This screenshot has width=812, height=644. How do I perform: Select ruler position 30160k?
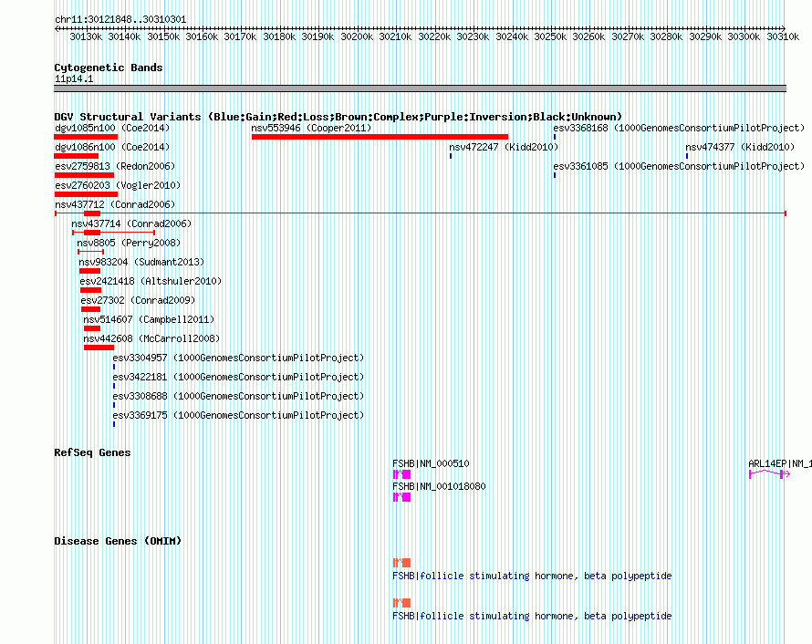tap(202, 36)
